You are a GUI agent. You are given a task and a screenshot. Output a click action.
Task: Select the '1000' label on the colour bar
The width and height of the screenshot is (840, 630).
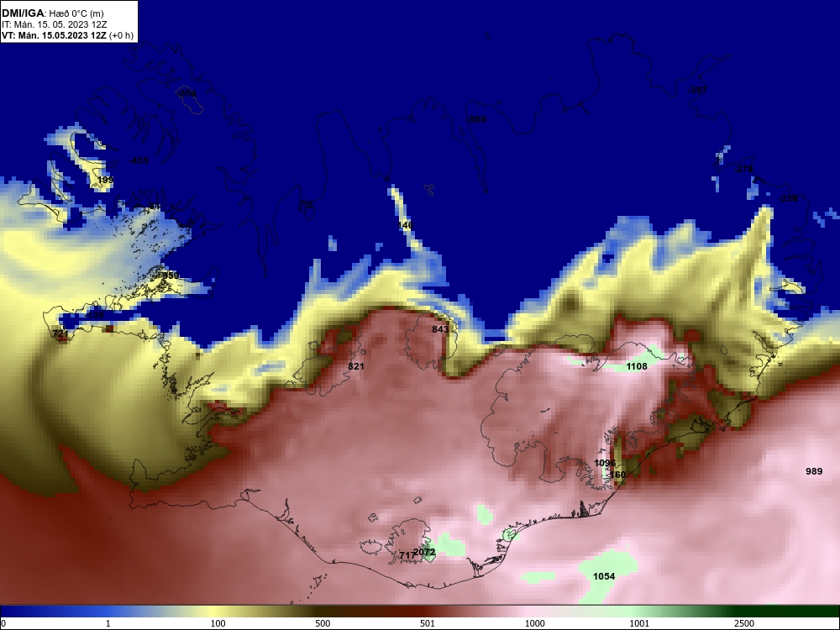pyautogui.click(x=534, y=623)
